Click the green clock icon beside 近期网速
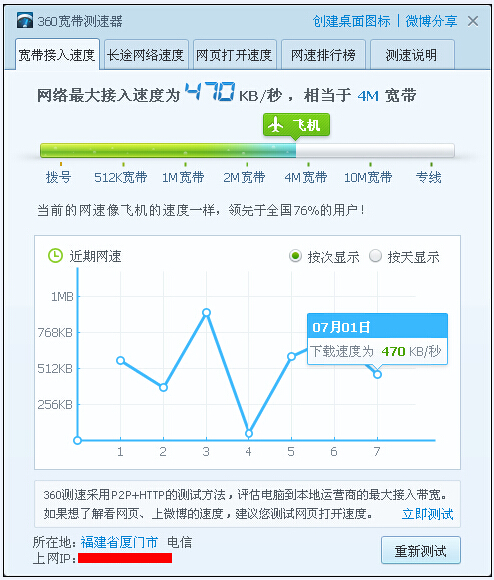This screenshot has height=580, width=494. pos(55,256)
